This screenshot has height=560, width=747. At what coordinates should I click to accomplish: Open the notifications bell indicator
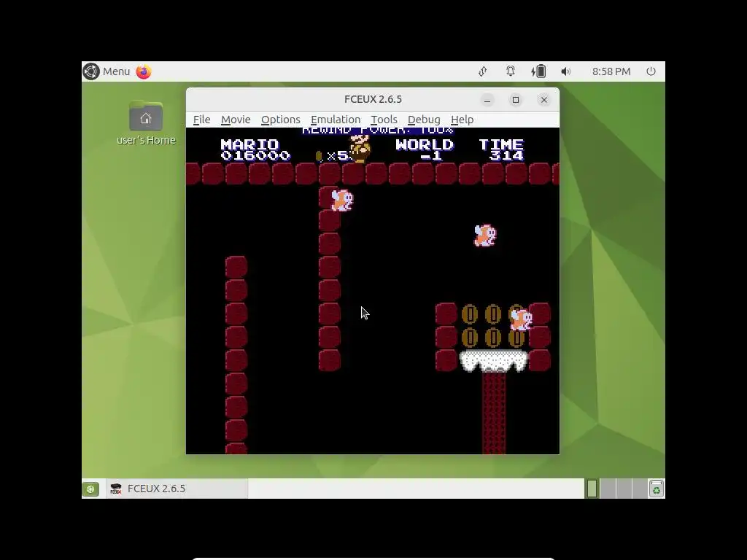(510, 71)
